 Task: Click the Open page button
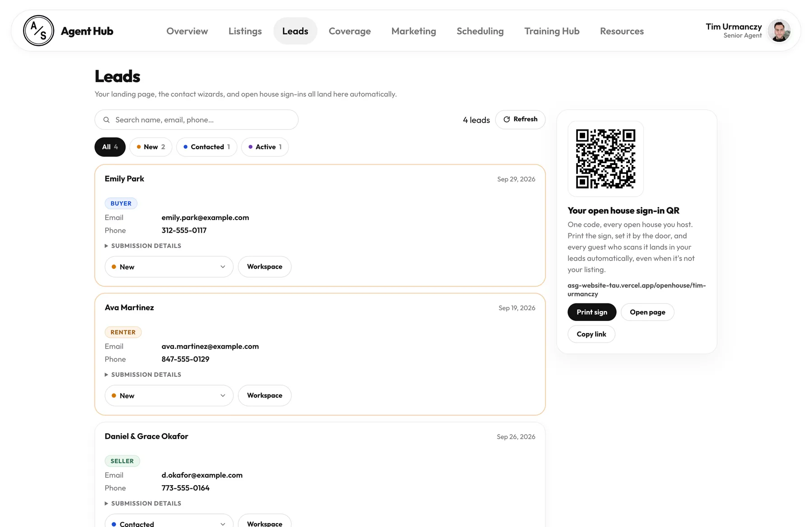647,312
